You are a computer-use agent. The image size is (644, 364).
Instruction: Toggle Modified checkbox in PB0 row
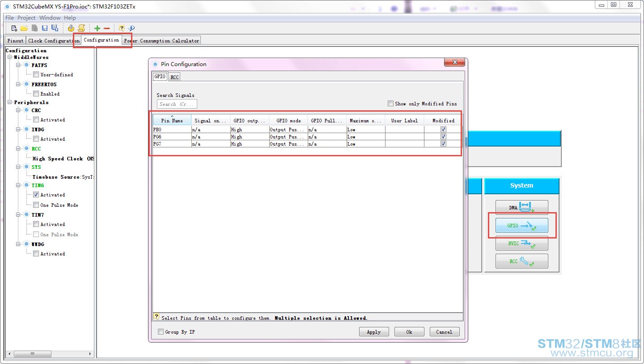(x=443, y=130)
